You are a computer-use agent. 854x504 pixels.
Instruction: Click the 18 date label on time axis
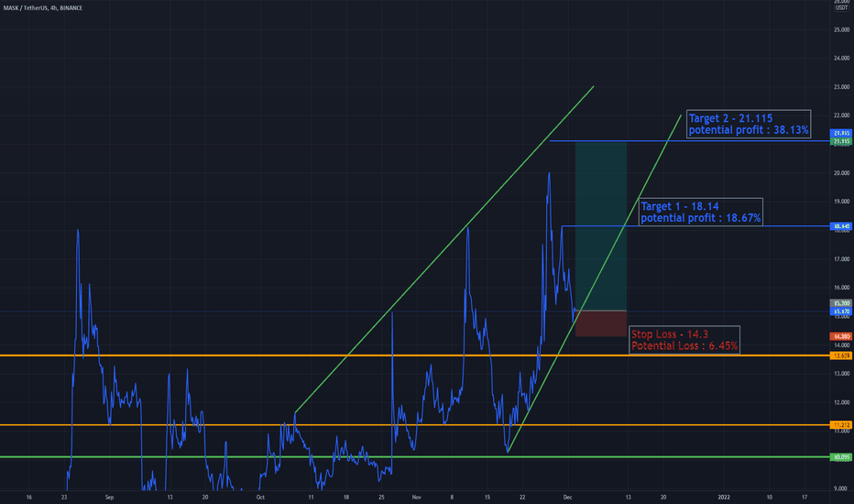[x=346, y=498]
